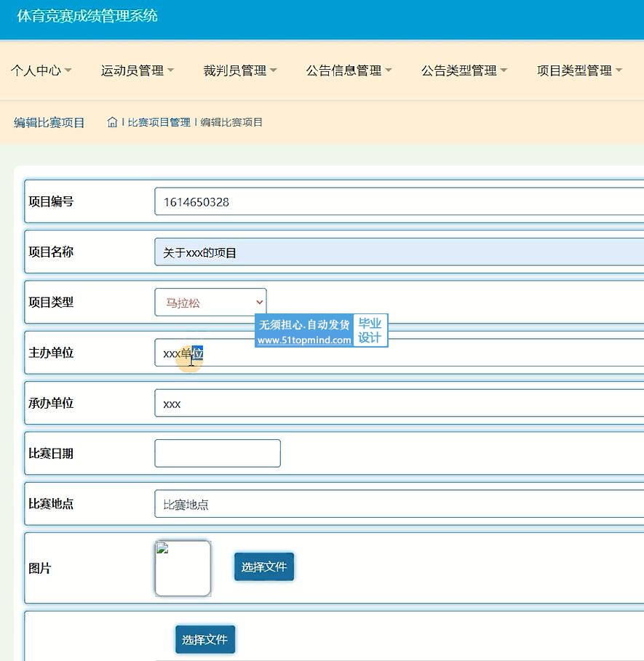Focus the 主办单位 input field
The image size is (644, 661).
coord(399,353)
